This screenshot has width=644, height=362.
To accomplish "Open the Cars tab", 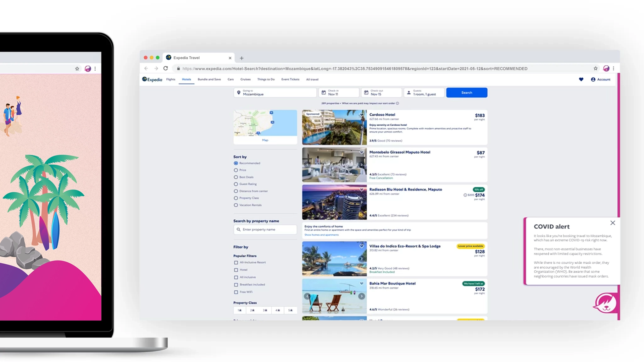I will (230, 80).
